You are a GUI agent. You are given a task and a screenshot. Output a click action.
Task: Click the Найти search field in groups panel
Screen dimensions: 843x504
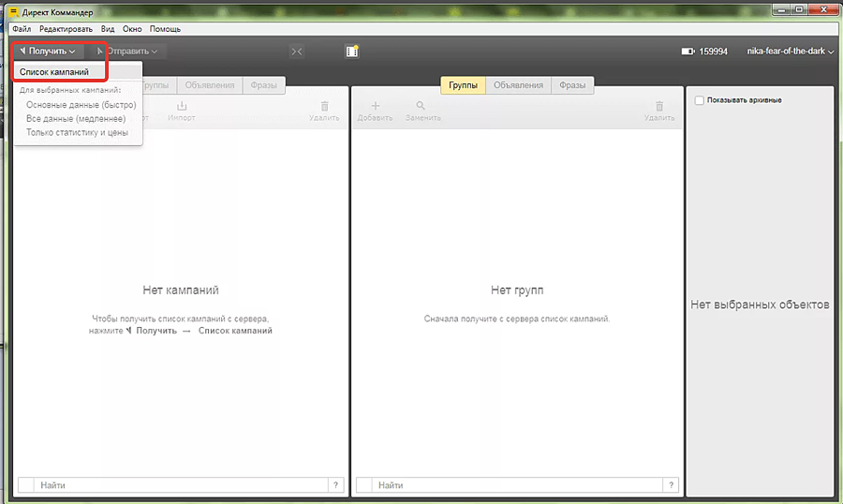pyautogui.click(x=515, y=485)
